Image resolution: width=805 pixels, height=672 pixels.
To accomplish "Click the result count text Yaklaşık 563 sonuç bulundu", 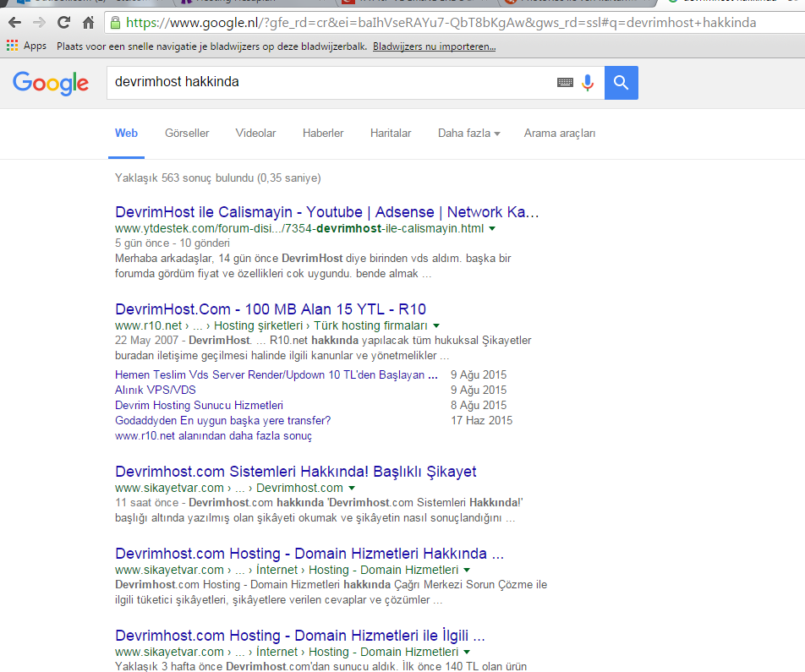I will click(x=217, y=178).
